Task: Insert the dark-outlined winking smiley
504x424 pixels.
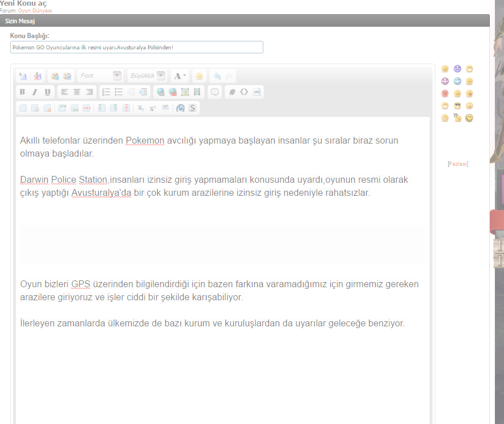Action: (x=469, y=118)
